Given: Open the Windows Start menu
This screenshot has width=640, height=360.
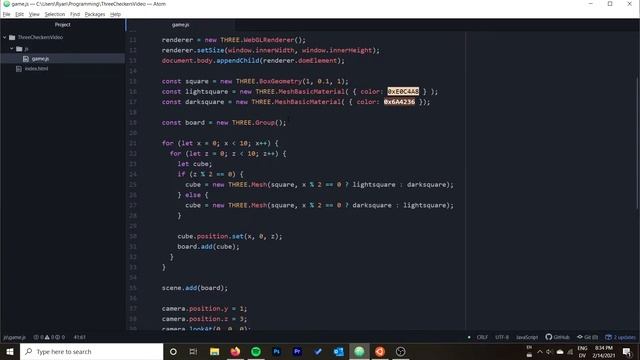Looking at the screenshot, I should pos(10,351).
